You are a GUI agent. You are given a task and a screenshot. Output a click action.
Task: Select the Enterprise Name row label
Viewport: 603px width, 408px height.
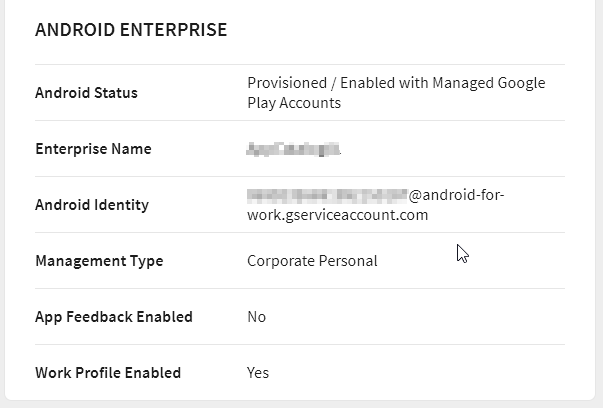(93, 149)
